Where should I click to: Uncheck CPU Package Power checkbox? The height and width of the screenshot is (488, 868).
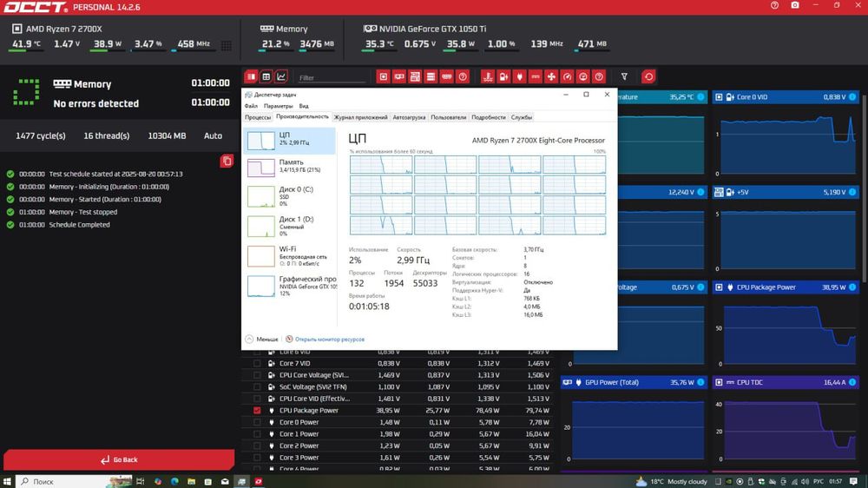coord(257,411)
